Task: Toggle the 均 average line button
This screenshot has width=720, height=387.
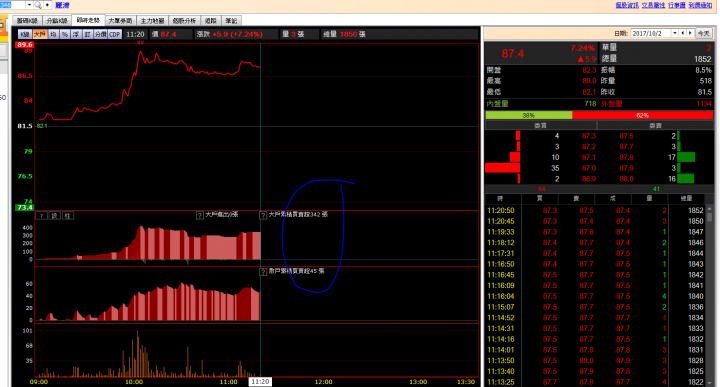Action: pos(54,34)
